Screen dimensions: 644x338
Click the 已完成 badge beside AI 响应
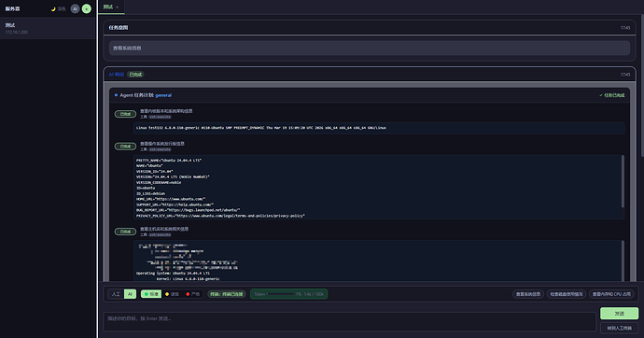coord(135,75)
